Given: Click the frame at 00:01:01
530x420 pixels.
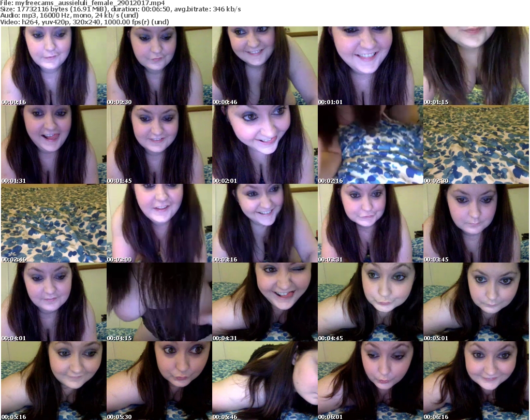Looking at the screenshot, I should pos(370,66).
